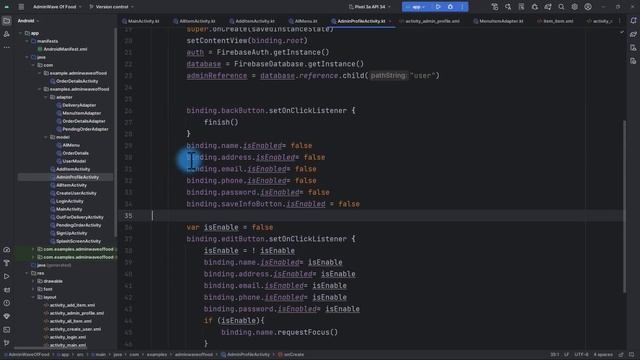Open Running Devices side panel icon
This screenshot has width=640, height=360.
point(633,61)
